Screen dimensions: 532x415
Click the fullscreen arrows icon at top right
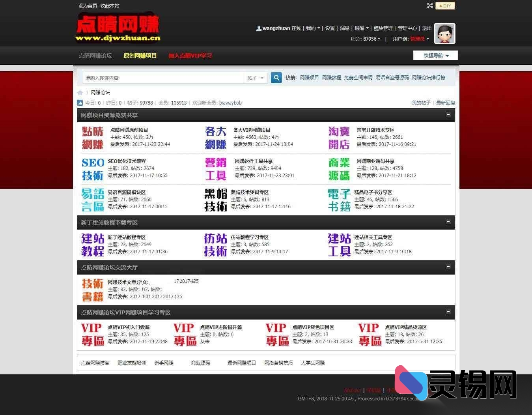point(429,6)
